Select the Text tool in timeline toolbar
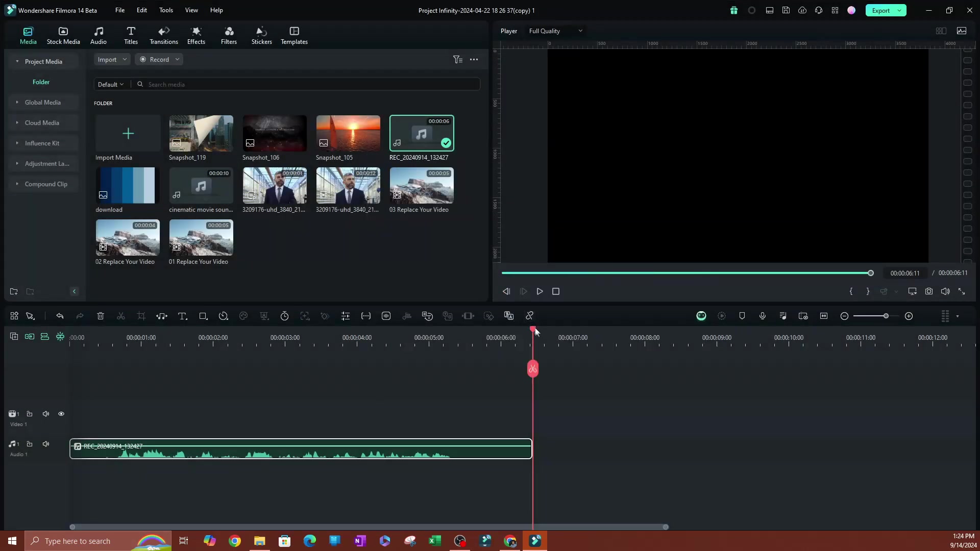The width and height of the screenshot is (980, 551). tap(182, 316)
